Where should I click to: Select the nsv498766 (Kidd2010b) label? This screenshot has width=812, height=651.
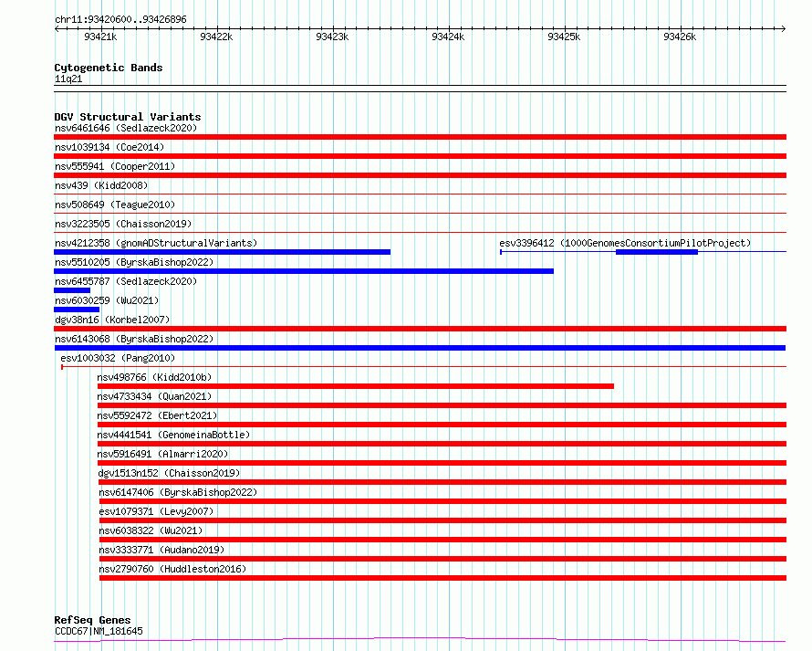(x=154, y=377)
